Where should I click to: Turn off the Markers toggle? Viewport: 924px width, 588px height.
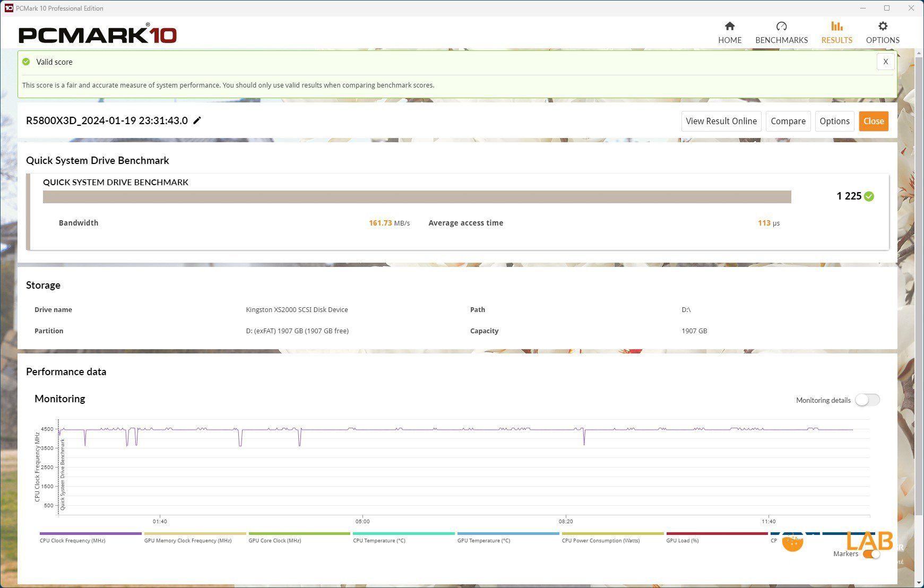click(871, 554)
